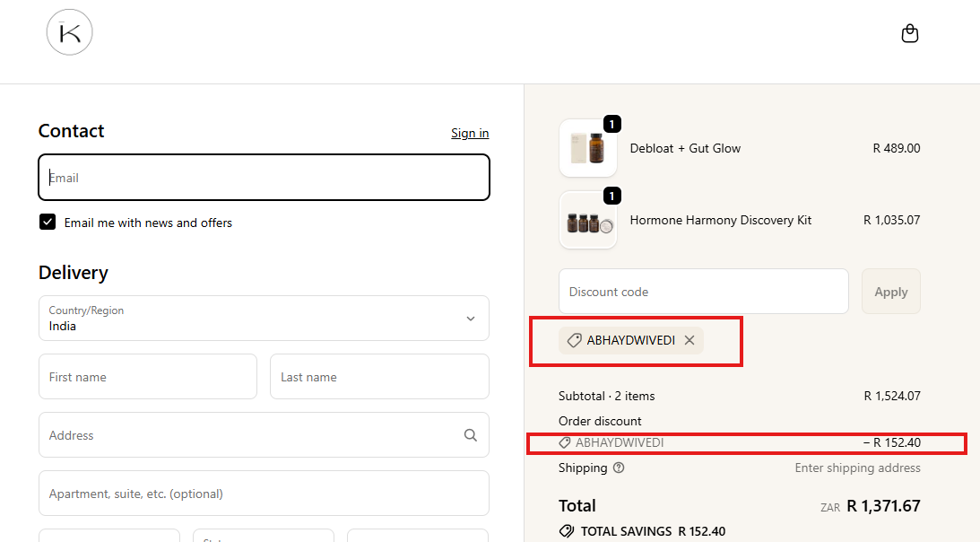The width and height of the screenshot is (980, 542).
Task: Click the R 489.00 price
Action: pyautogui.click(x=897, y=148)
